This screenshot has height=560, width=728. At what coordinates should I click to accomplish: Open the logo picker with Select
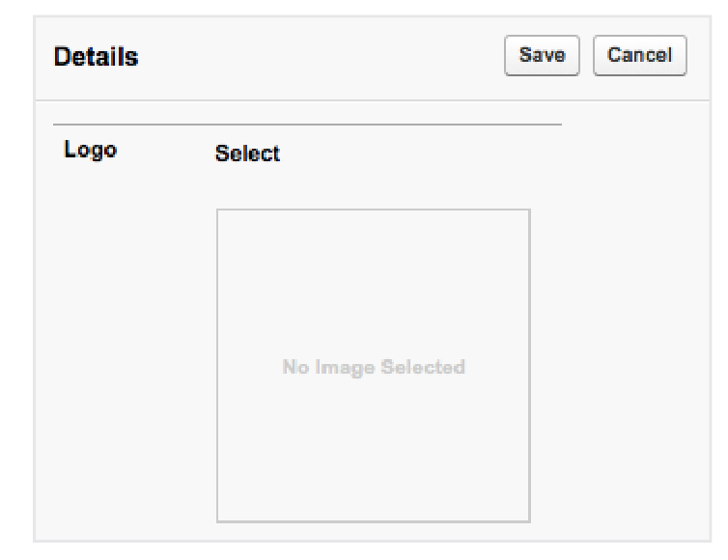coord(247,154)
